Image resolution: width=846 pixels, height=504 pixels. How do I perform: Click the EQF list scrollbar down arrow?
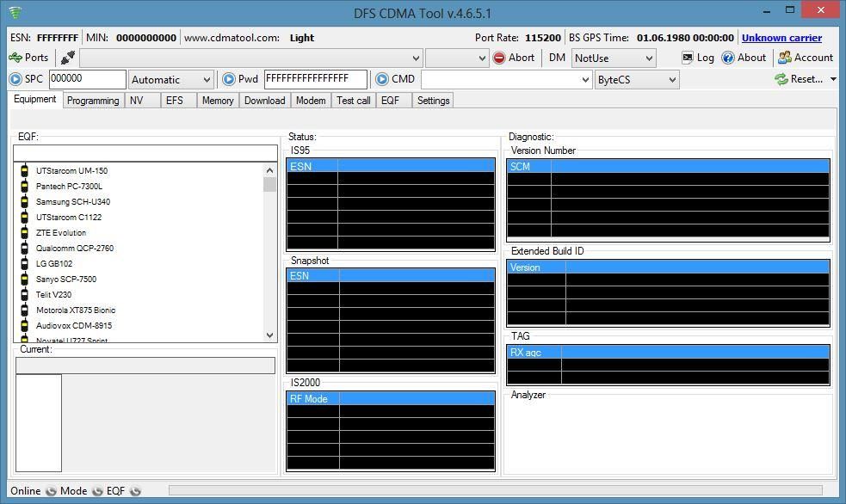point(269,335)
